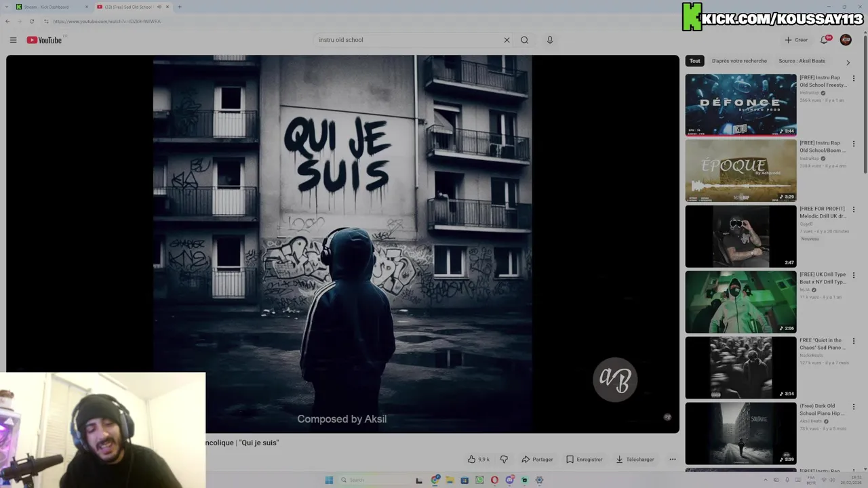Open the Aksil Beats channel name link

tap(810, 421)
